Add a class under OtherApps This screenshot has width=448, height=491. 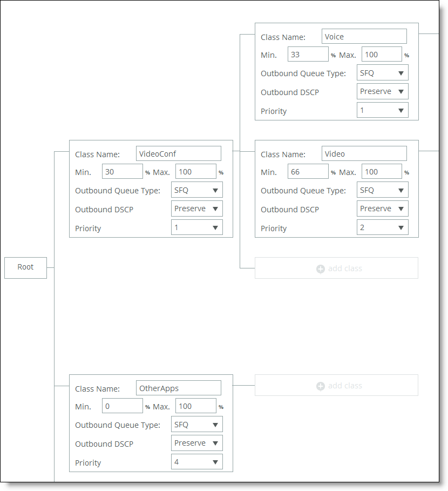point(336,385)
